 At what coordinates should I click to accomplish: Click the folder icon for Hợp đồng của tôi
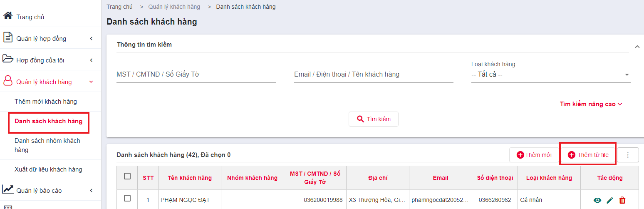(7, 59)
